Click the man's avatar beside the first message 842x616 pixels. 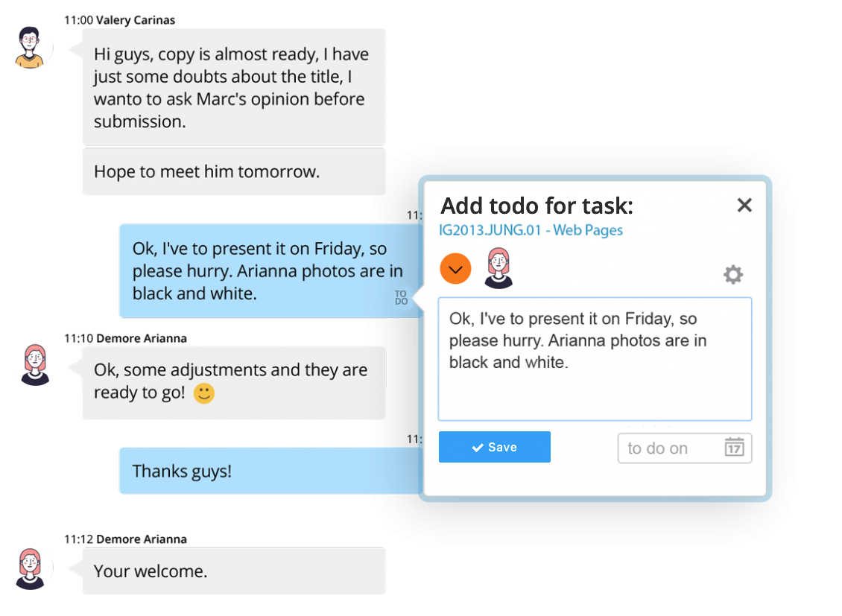[x=33, y=47]
